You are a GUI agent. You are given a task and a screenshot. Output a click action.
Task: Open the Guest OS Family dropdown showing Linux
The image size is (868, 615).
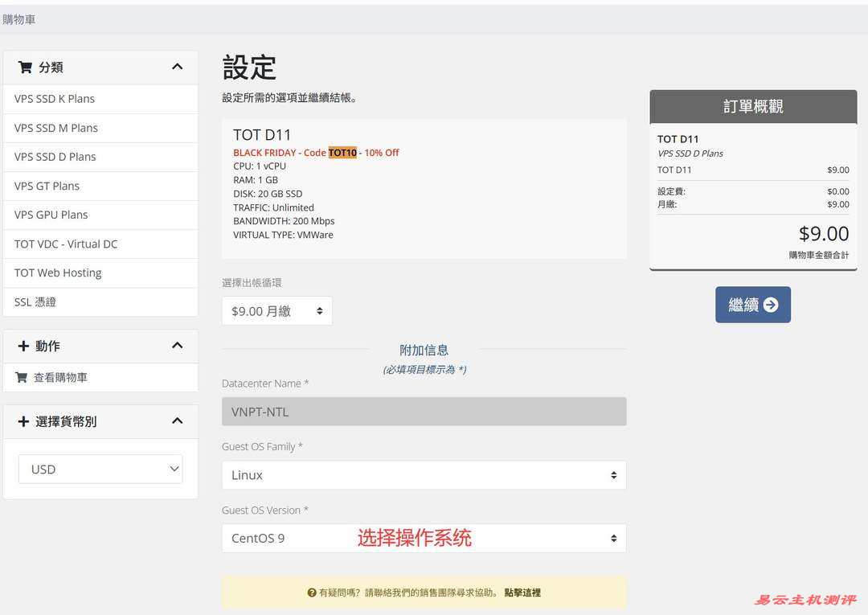click(424, 475)
